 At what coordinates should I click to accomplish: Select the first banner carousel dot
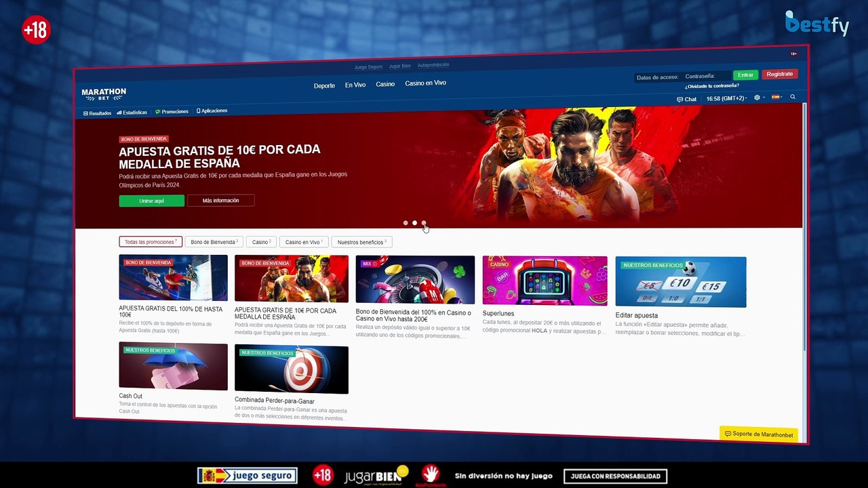point(406,223)
